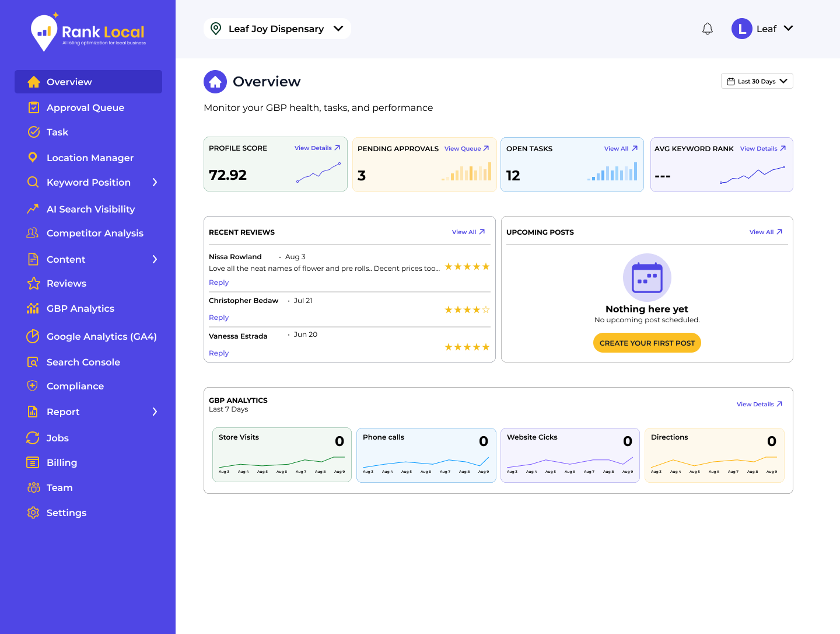Click the Task checkmark icon

point(34,132)
